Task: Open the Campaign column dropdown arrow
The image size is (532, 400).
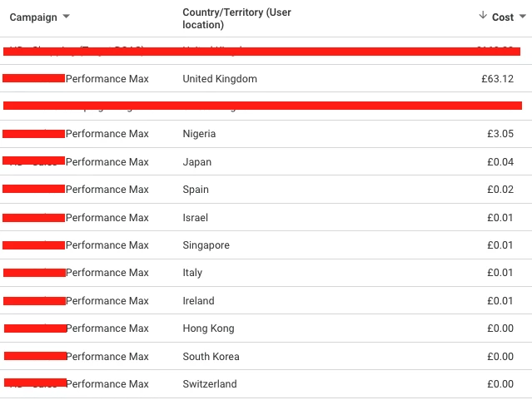Action: 67,17
